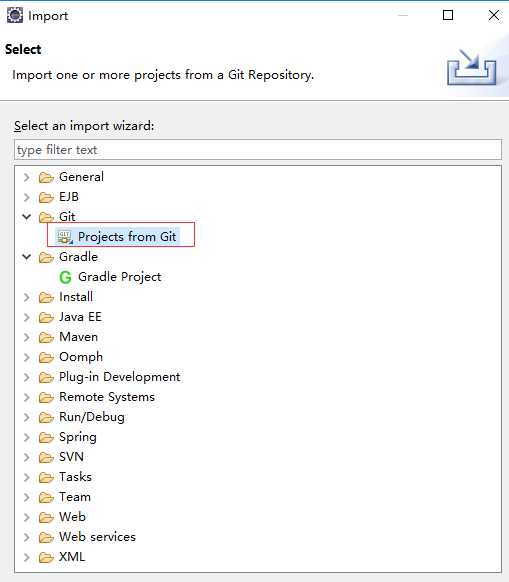Expand the Web services category

click(27, 537)
